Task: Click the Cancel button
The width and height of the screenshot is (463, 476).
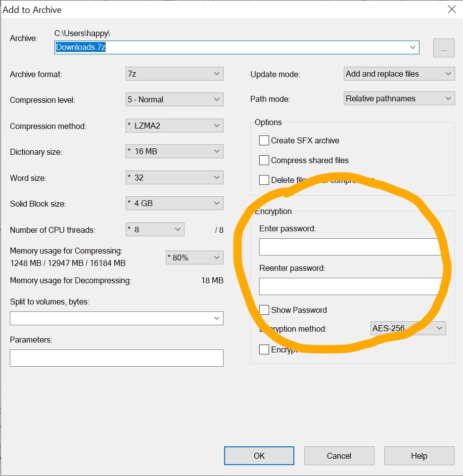Action: (x=339, y=456)
